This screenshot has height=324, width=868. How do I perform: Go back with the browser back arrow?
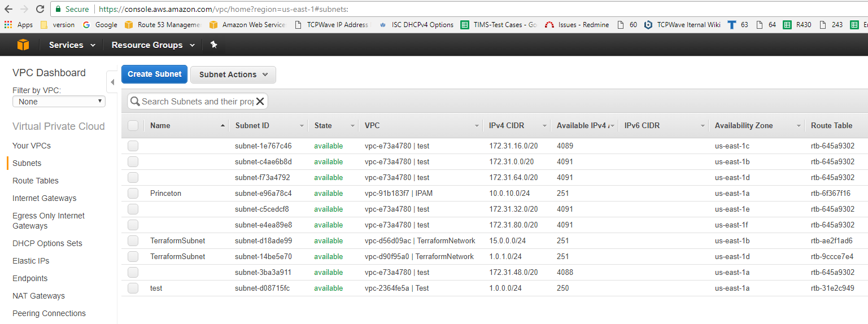coord(8,9)
